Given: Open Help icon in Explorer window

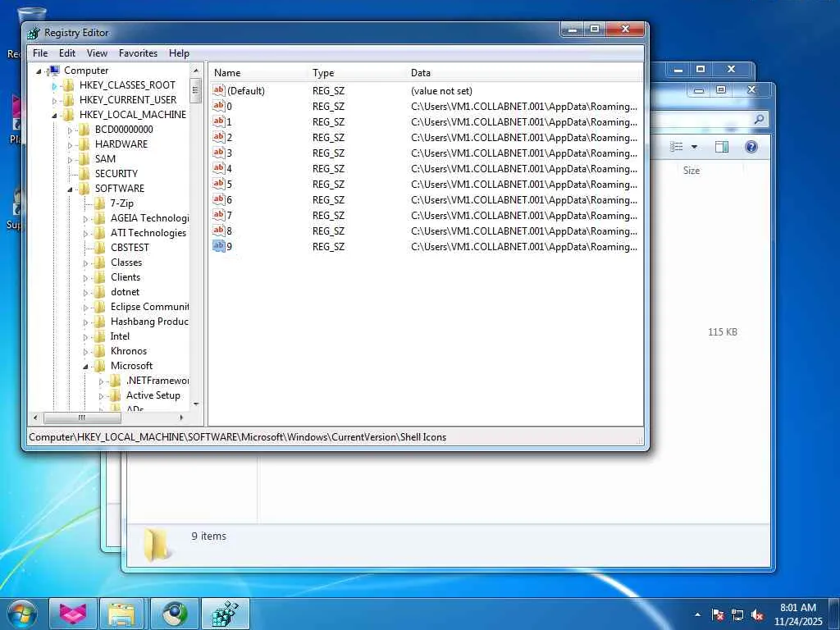Looking at the screenshot, I should [751, 147].
